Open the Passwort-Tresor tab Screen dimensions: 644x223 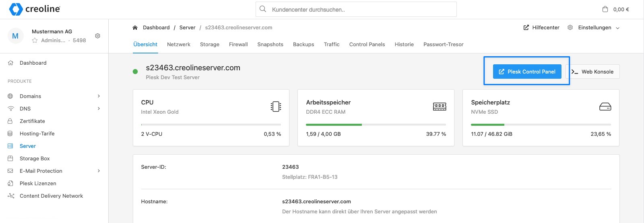444,44
